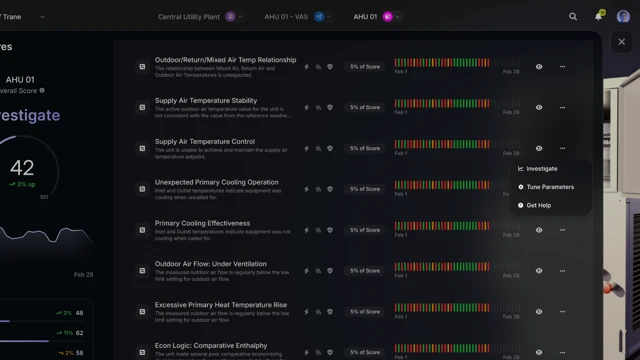Open Outdoor/Return/Mixed Air Temp Relationship title

click(x=225, y=60)
